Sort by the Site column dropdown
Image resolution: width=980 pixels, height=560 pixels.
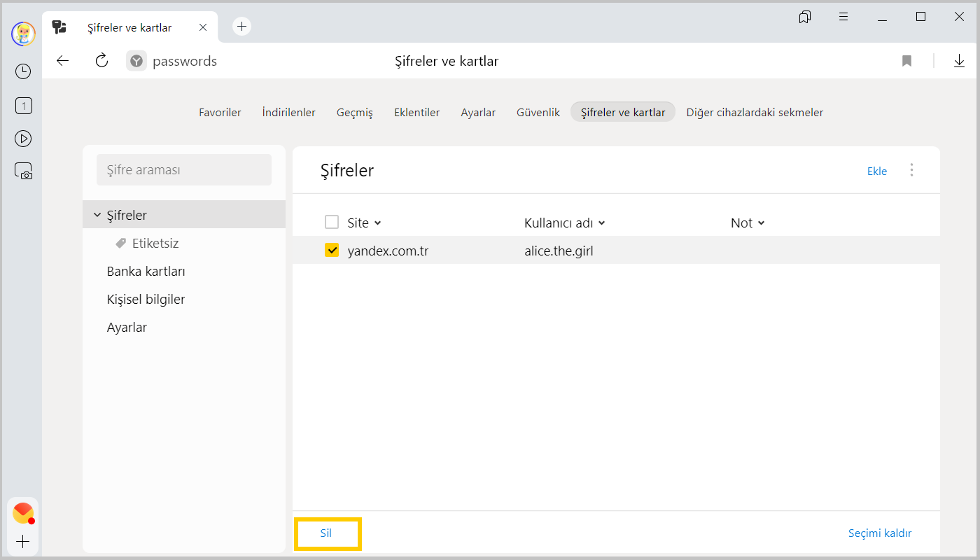[364, 223]
